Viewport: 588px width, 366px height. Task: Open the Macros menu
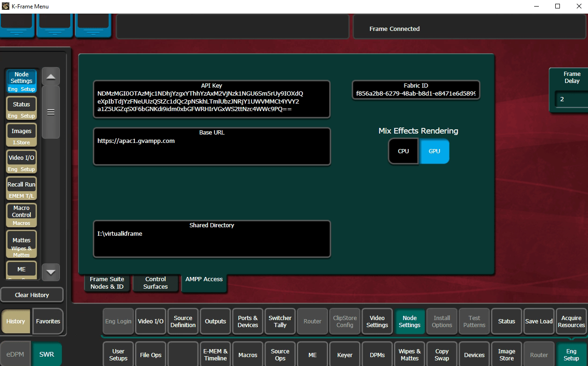248,355
